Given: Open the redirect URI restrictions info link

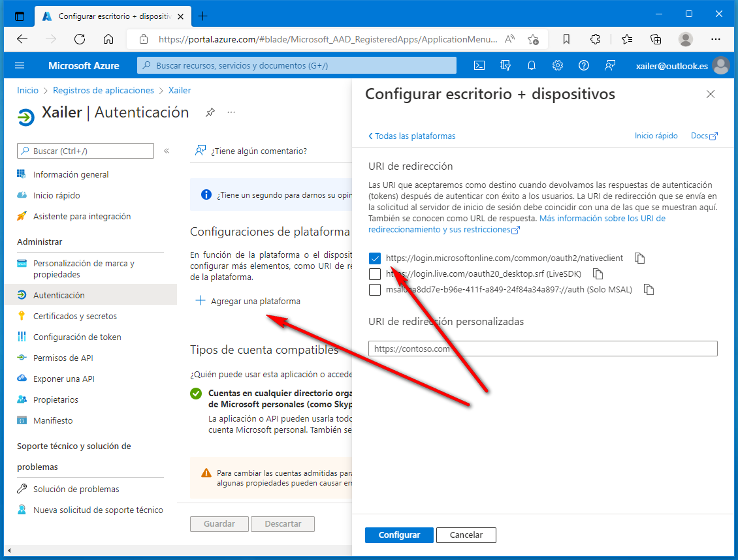Looking at the screenshot, I should tap(517, 224).
